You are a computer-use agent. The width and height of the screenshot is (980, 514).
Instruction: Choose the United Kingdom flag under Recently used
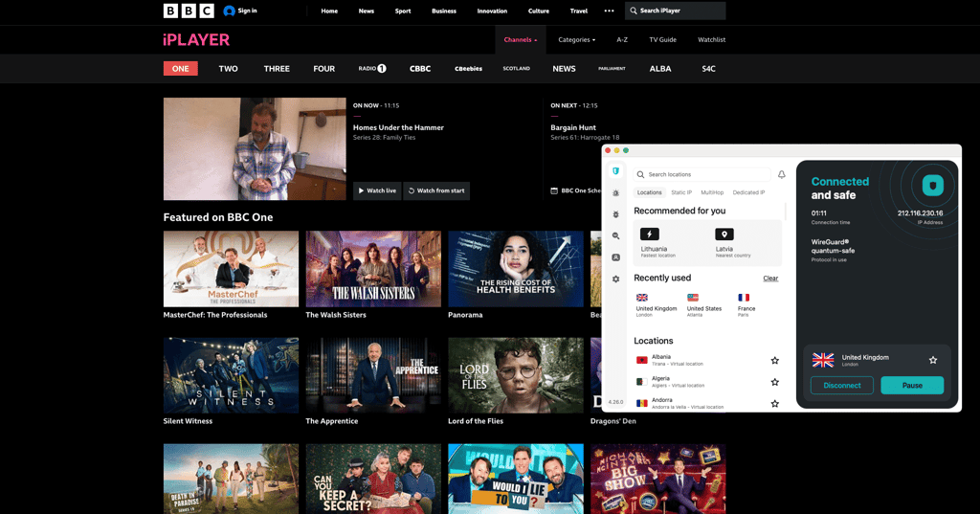[x=642, y=298]
